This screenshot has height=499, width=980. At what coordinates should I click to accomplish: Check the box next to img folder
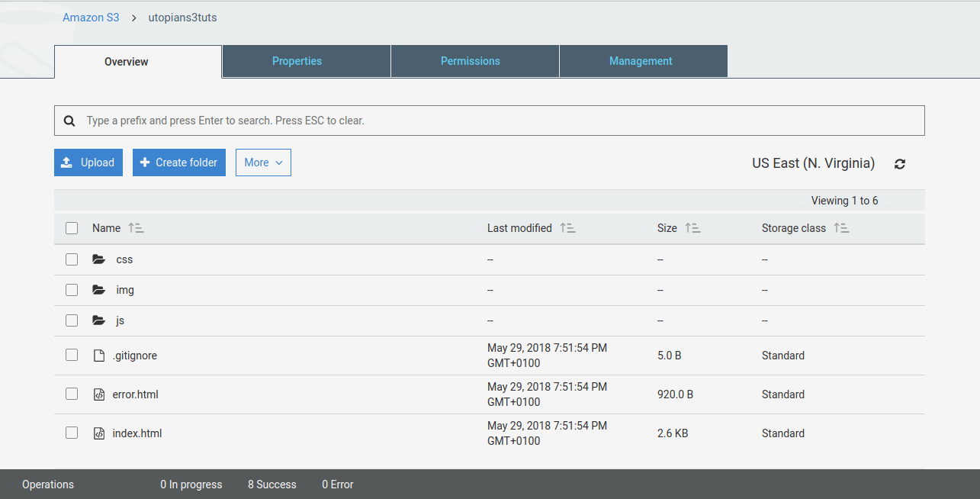point(72,290)
